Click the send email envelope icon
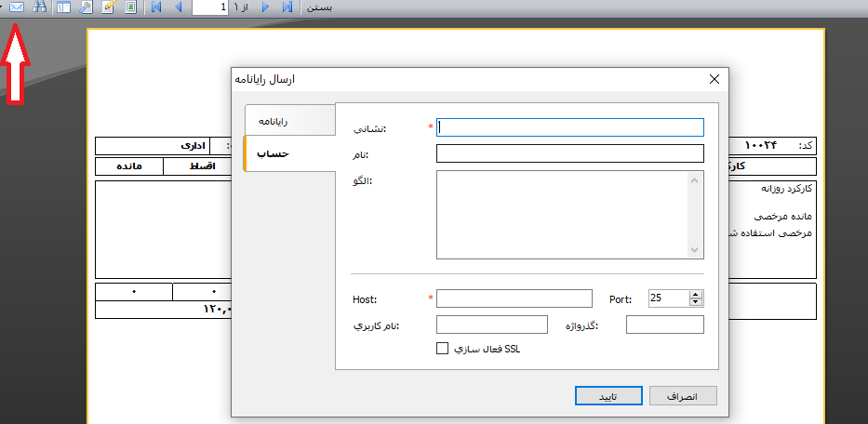 click(x=17, y=7)
